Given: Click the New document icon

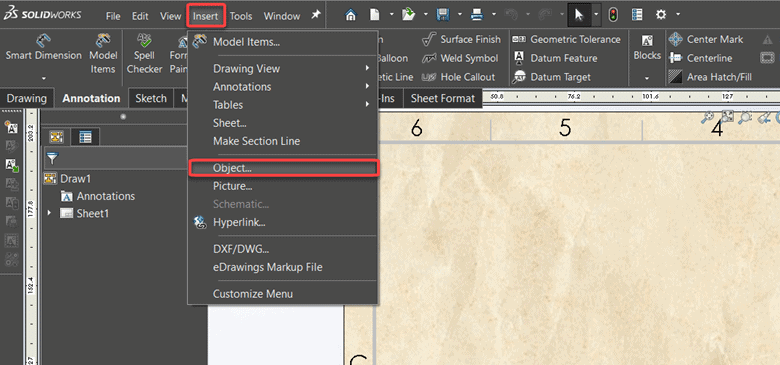Looking at the screenshot, I should (x=375, y=15).
